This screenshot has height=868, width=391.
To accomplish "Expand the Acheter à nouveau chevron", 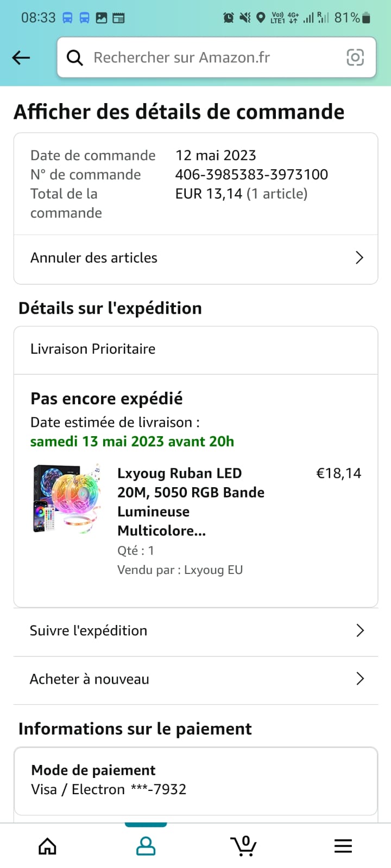I will pos(360,679).
